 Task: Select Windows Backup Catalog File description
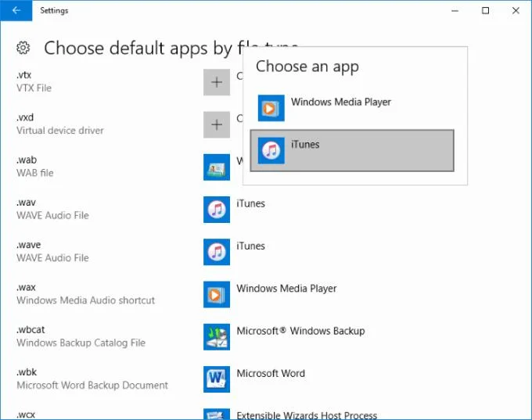tap(81, 343)
